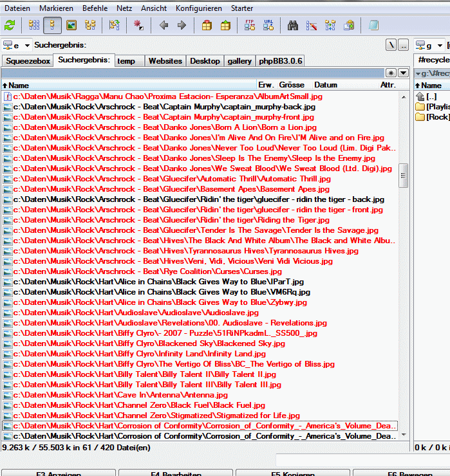Screen dimensions: 450x476
Task: Toggle the full details view mode
Action: pos(53,25)
